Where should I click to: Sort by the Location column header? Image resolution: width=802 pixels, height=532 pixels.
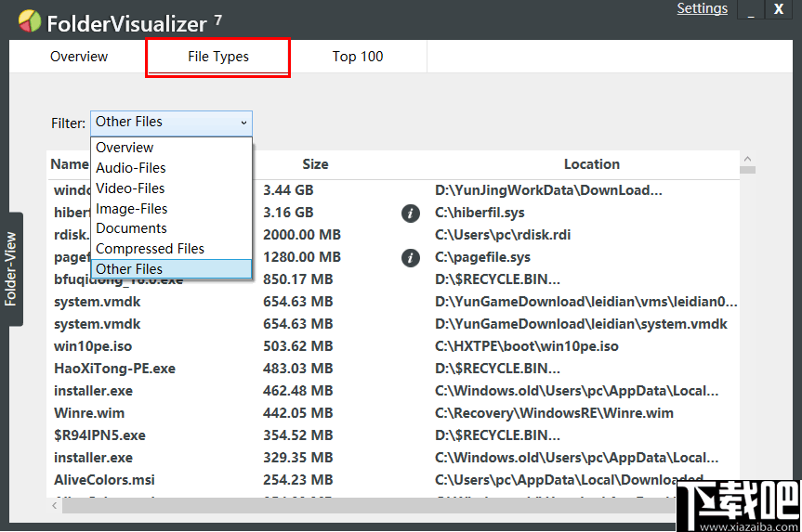(x=591, y=164)
